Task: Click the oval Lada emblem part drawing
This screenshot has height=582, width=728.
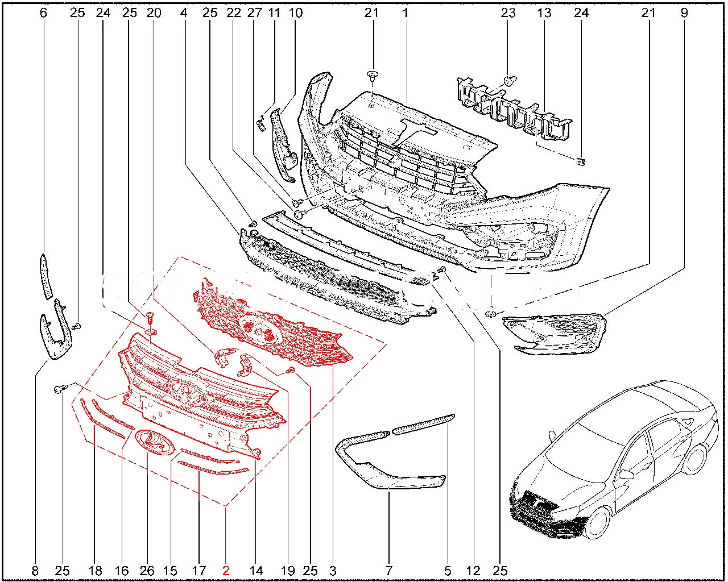Action: click(152, 442)
